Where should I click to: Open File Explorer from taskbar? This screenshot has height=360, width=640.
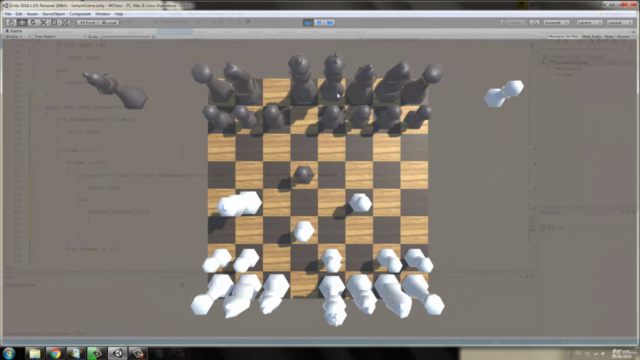coord(35,353)
